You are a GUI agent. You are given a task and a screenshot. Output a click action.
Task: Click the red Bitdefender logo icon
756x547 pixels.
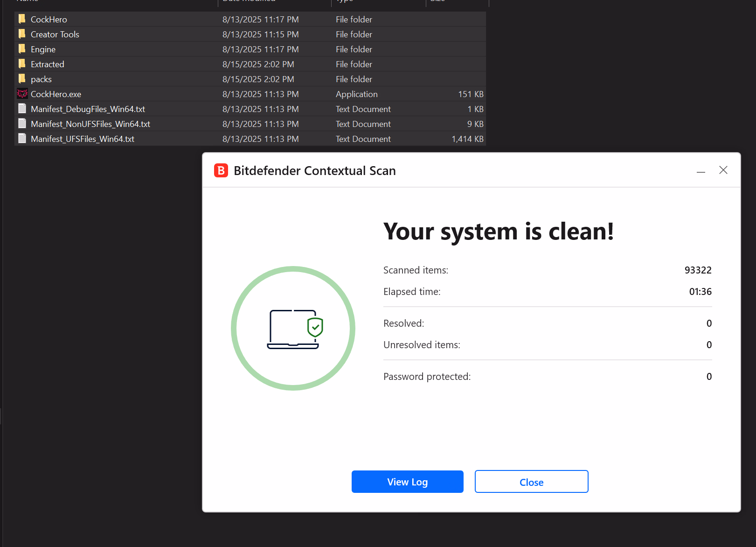click(x=221, y=171)
